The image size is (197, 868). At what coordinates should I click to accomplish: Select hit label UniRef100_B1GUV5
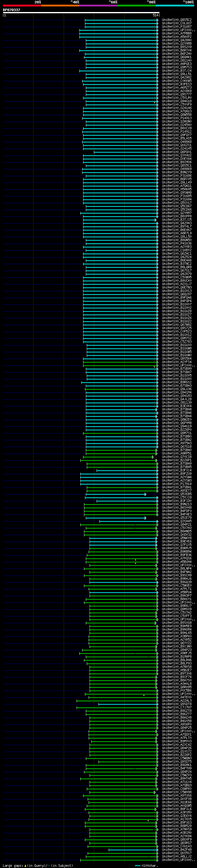177,375
